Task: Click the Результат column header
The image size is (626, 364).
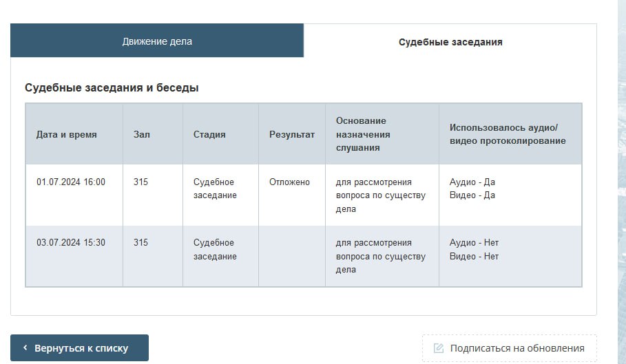Action: click(291, 134)
